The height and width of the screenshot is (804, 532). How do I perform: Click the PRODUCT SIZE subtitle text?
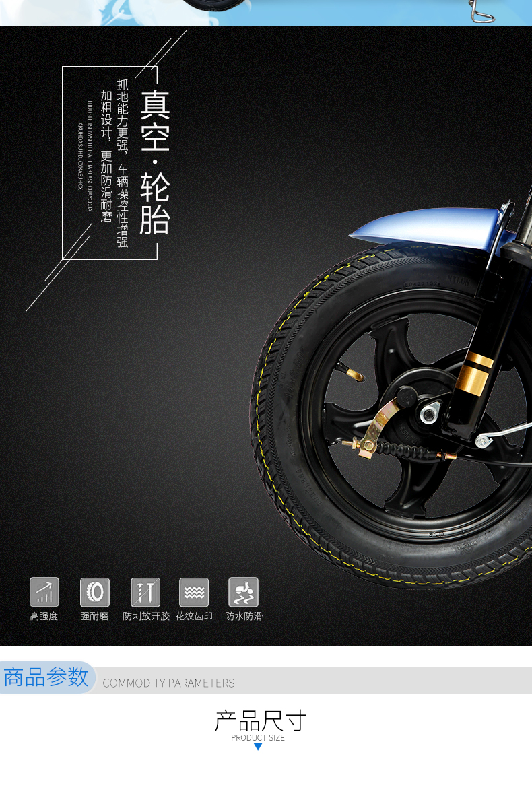[258, 738]
